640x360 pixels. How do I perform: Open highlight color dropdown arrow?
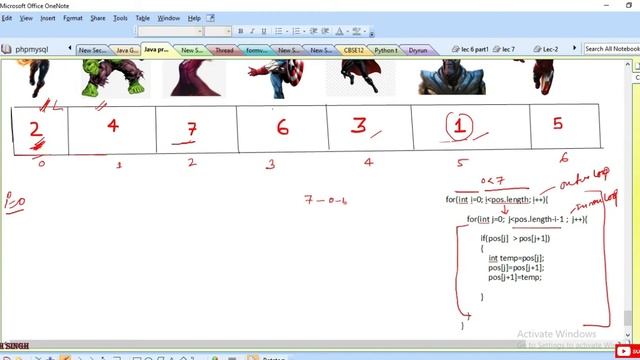[364, 31]
